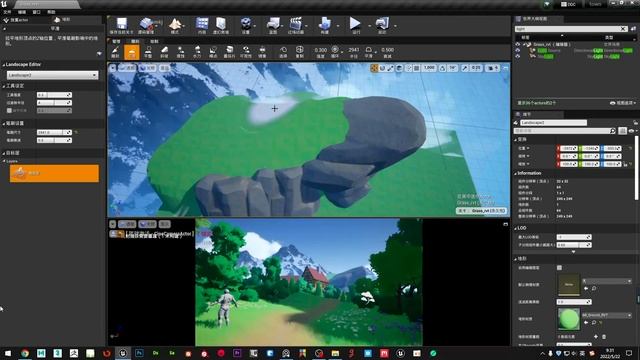Clear the outliner search with the X
This screenshot has width=640, height=360.
coord(623,29)
